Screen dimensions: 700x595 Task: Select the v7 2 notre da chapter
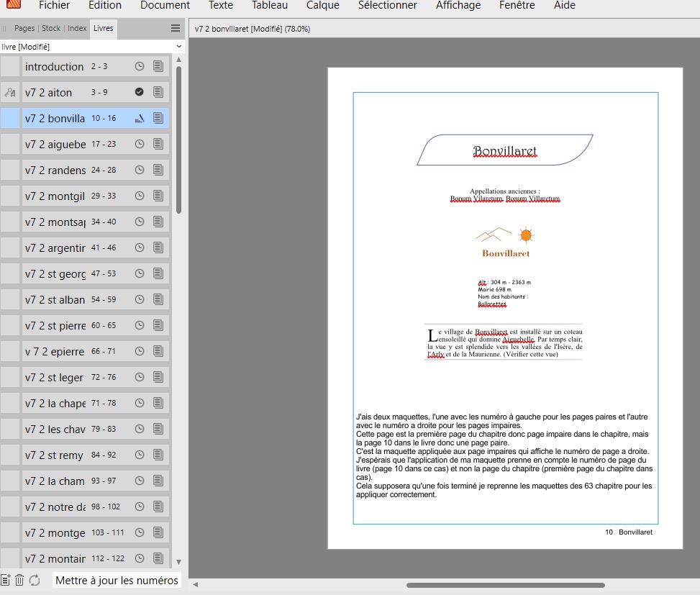(96, 507)
